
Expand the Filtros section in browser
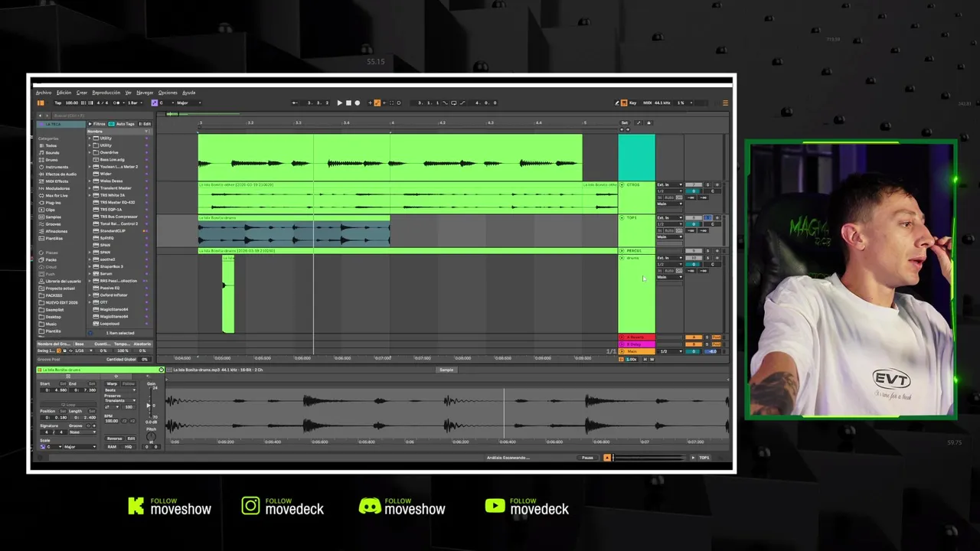(x=96, y=124)
